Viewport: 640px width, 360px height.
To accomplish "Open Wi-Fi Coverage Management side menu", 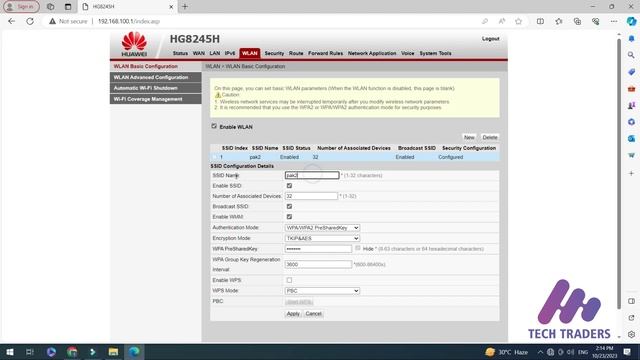I will click(x=156, y=99).
